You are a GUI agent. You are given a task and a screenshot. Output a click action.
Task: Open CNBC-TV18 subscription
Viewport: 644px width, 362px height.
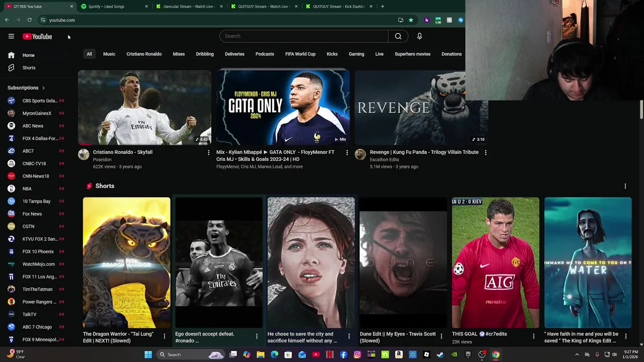[x=36, y=163]
